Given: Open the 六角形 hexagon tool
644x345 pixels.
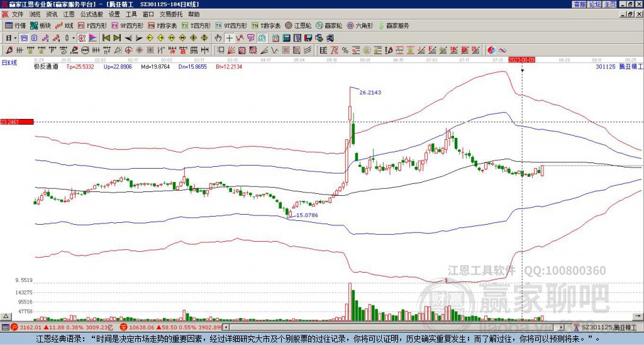Looking at the screenshot, I should click(x=360, y=25).
